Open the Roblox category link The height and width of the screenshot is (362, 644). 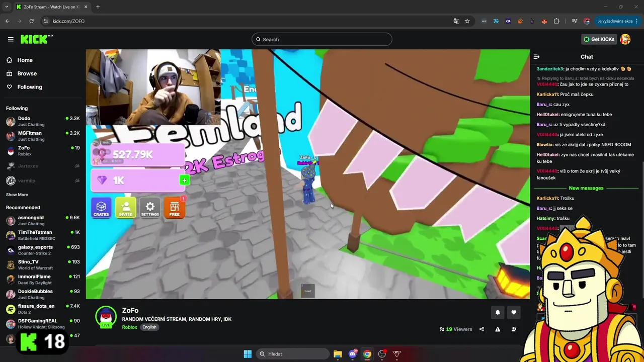click(129, 327)
